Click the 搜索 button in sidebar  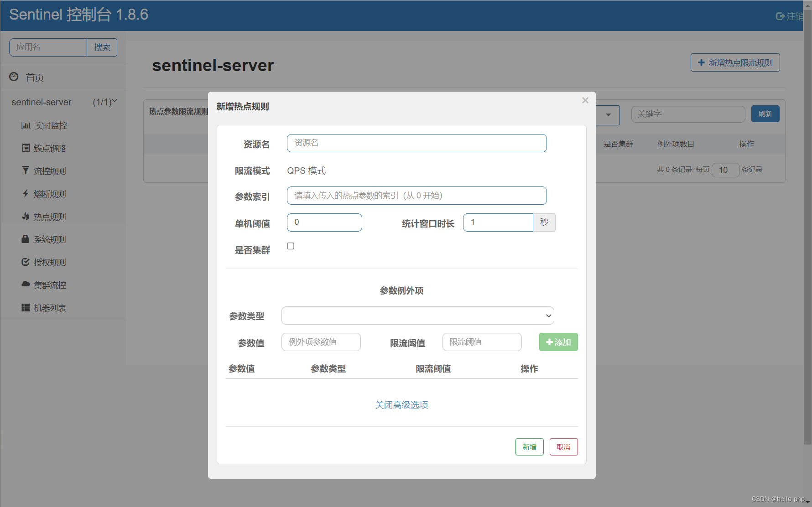[x=102, y=47]
